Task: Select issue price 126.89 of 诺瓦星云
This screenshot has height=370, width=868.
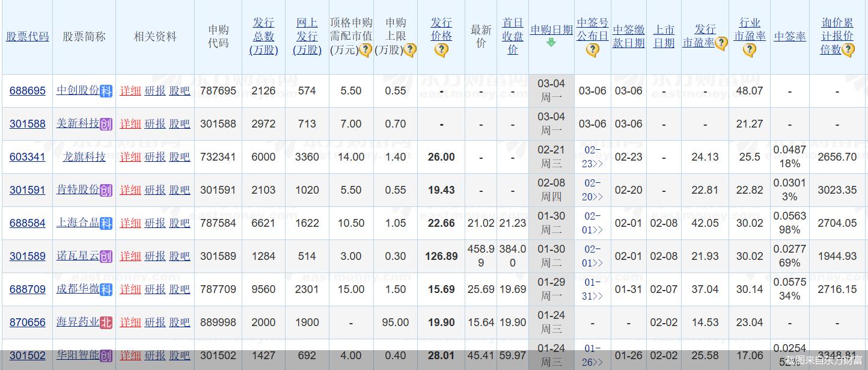Action: tap(441, 256)
